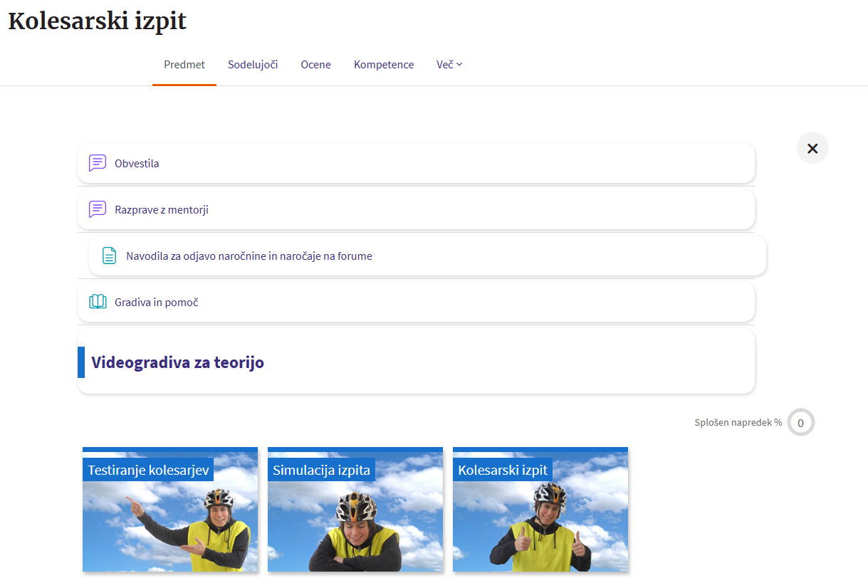The width and height of the screenshot is (868, 588).
Task: Click the Obvestila forum speech-bubble icon
Action: point(98,163)
